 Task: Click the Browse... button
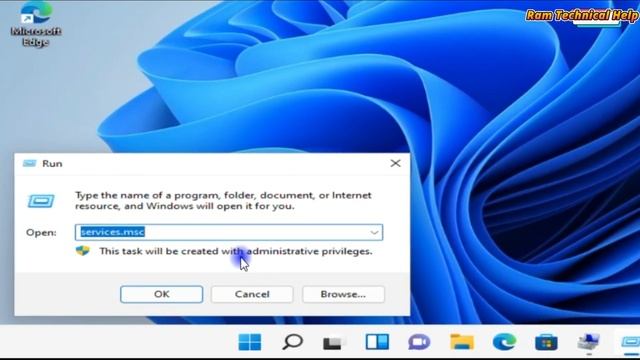click(x=343, y=294)
